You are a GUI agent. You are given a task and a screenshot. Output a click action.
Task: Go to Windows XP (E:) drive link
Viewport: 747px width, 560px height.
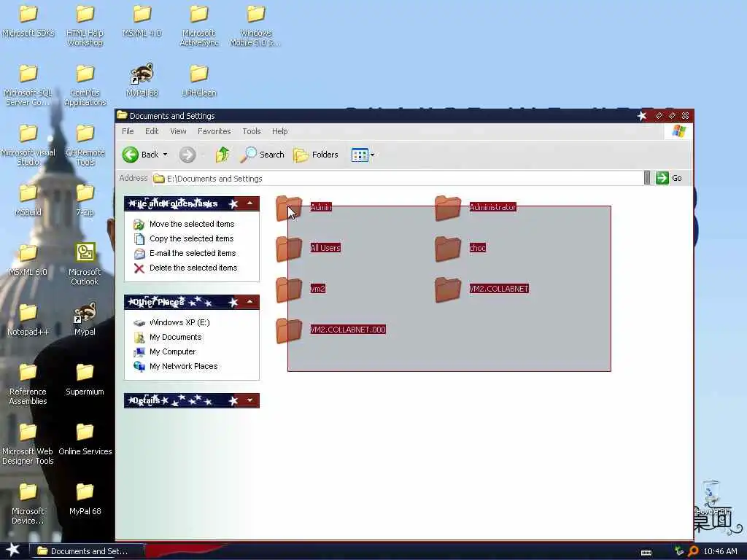pyautogui.click(x=179, y=322)
